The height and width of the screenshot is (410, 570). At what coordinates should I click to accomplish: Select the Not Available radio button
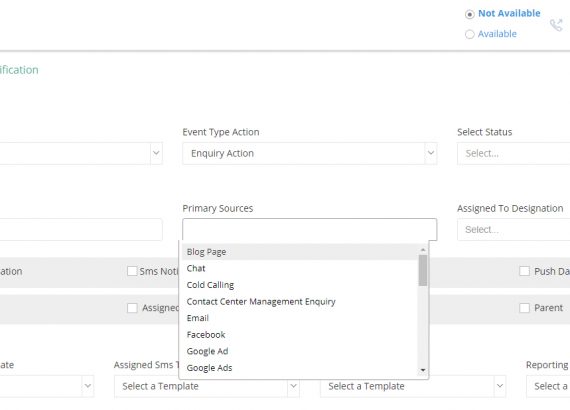(x=470, y=14)
